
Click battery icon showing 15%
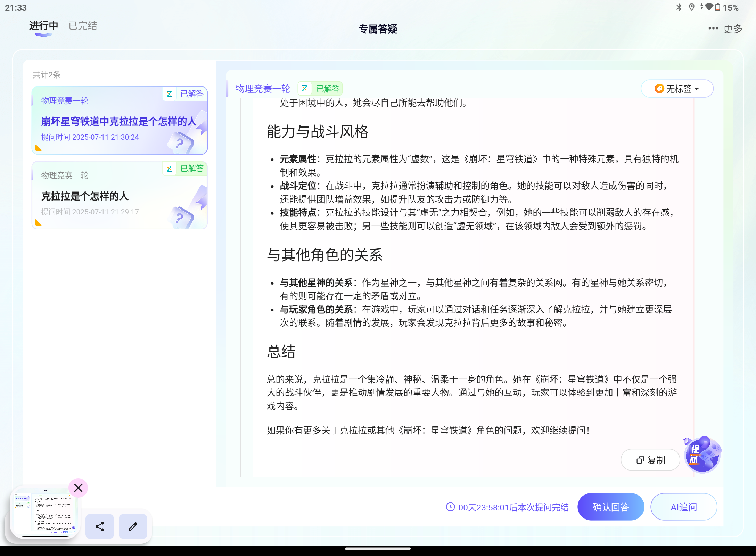717,7
